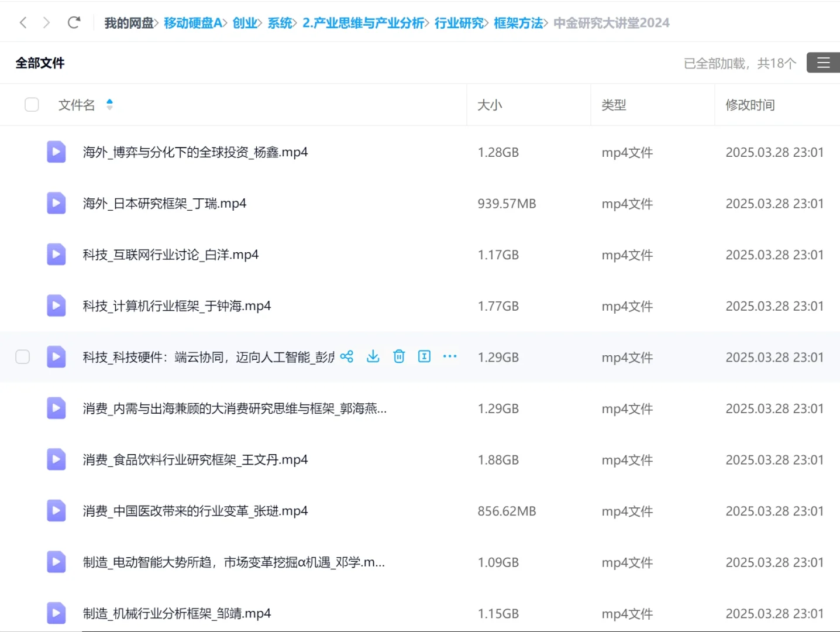This screenshot has width=840, height=632.
Task: Click the video icon of 消费_食品饮料行业研究框架
Action: coord(56,459)
